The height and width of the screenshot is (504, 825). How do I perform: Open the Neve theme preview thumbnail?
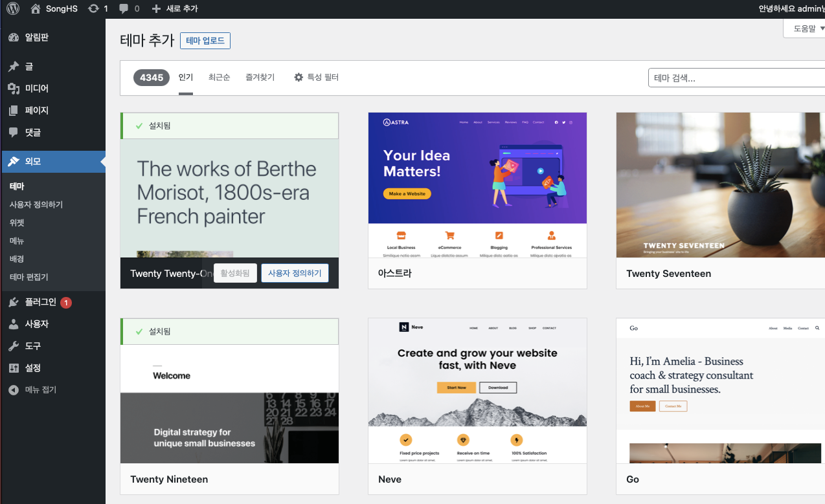click(477, 391)
